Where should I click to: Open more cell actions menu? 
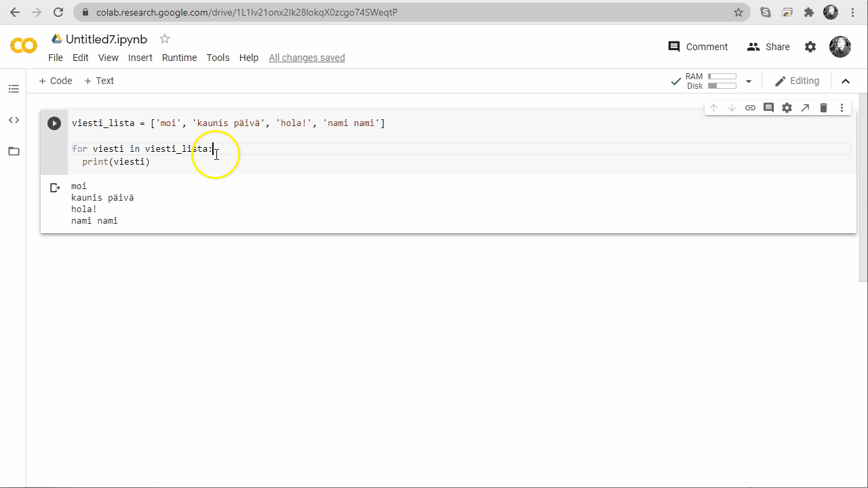pos(842,108)
